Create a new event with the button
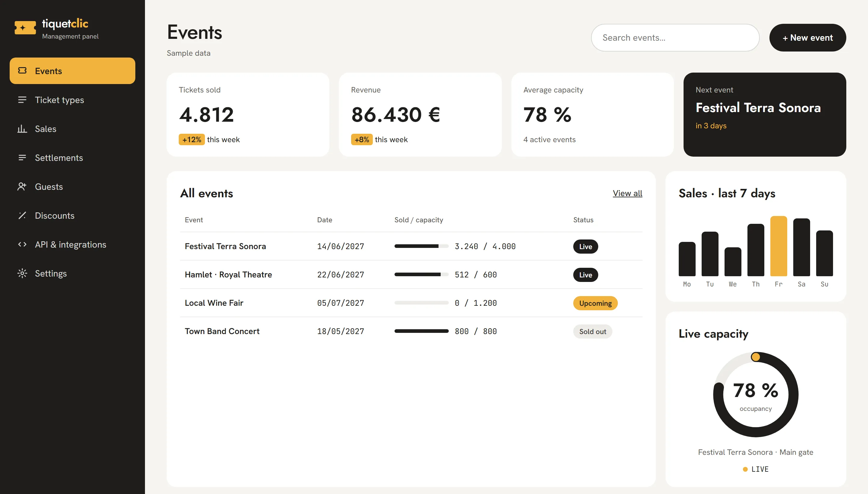The width and height of the screenshot is (868, 494). [x=807, y=38]
